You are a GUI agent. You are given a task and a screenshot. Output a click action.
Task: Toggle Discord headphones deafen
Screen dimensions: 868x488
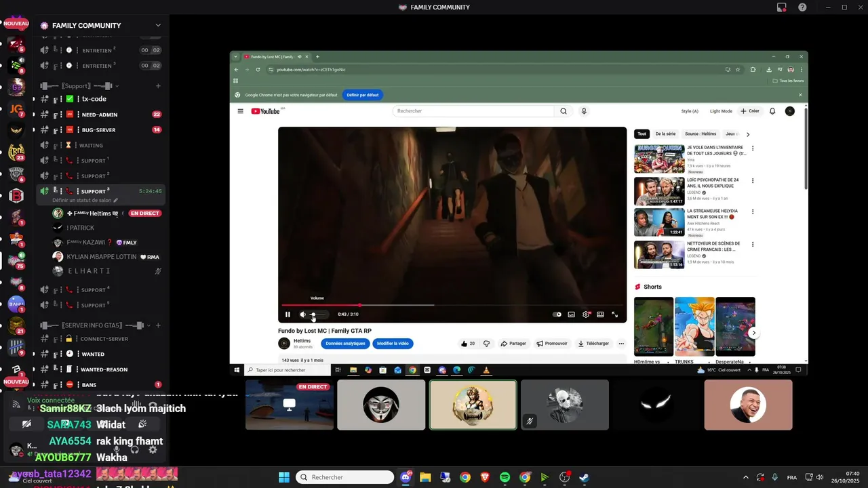134,449
